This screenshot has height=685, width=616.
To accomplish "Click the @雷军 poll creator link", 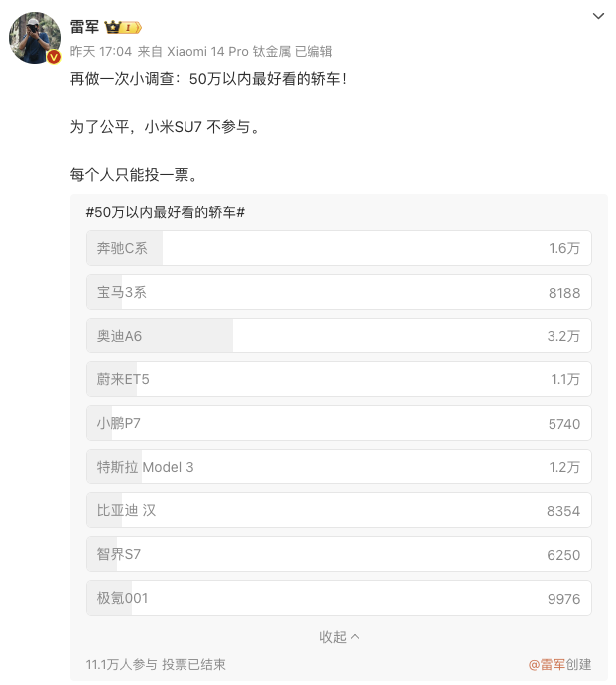I will coord(547,664).
